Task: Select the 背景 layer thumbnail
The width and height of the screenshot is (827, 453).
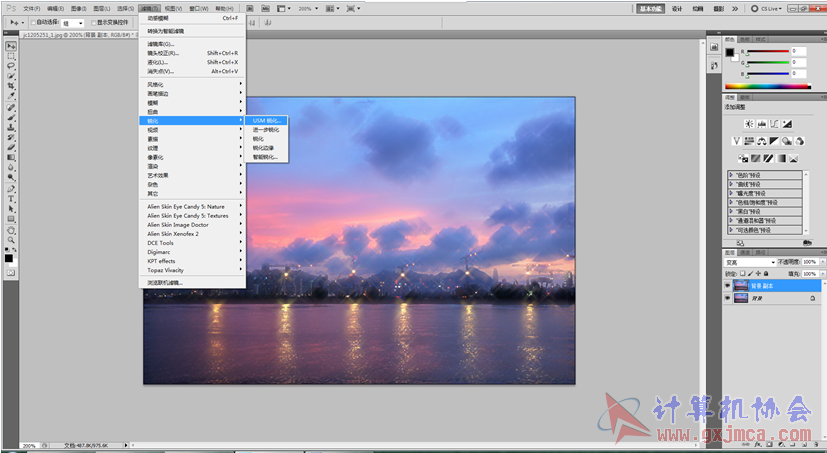Action: tap(741, 297)
